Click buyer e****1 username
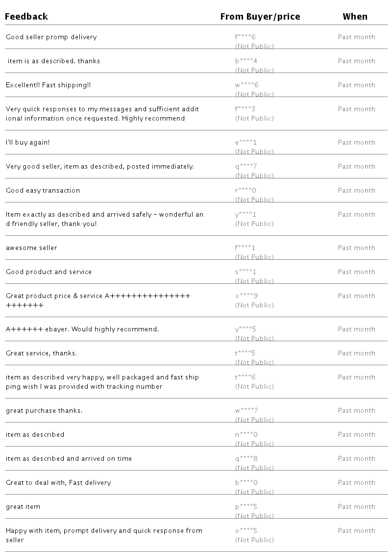 tap(246, 143)
